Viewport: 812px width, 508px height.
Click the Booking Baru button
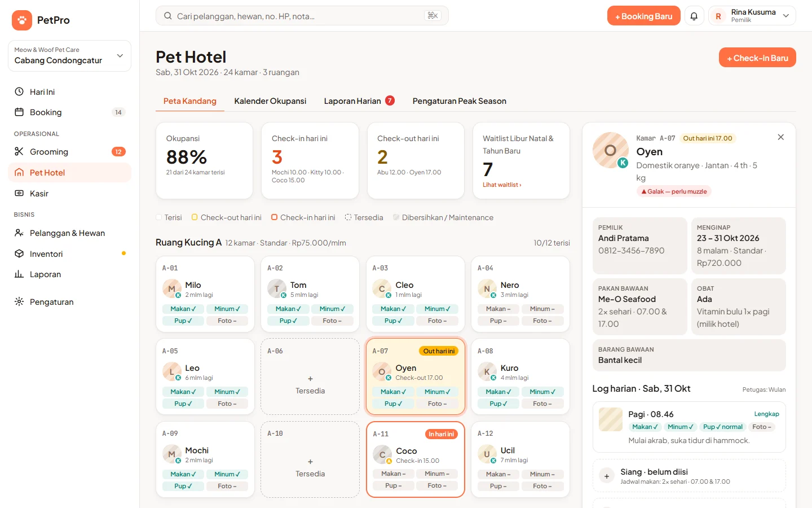pyautogui.click(x=644, y=16)
